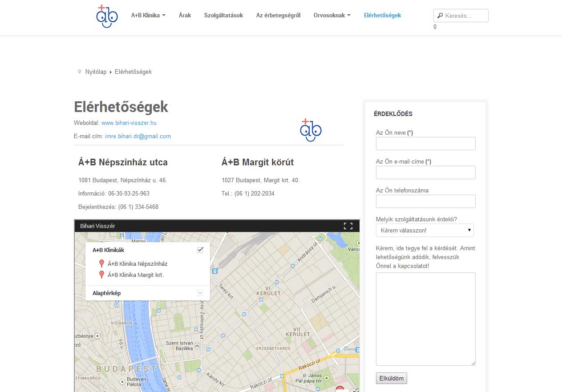This screenshot has width=562, height=392.
Task: Open the map in fullscreen view
Action: coord(348,226)
